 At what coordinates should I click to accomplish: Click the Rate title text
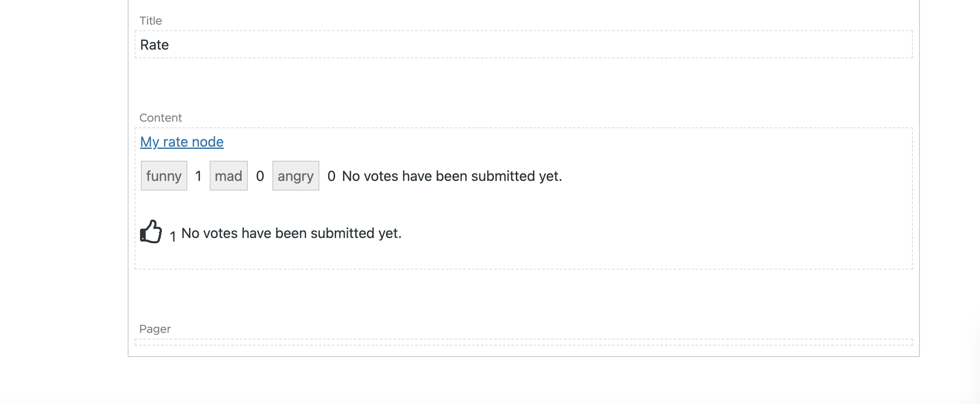[154, 45]
